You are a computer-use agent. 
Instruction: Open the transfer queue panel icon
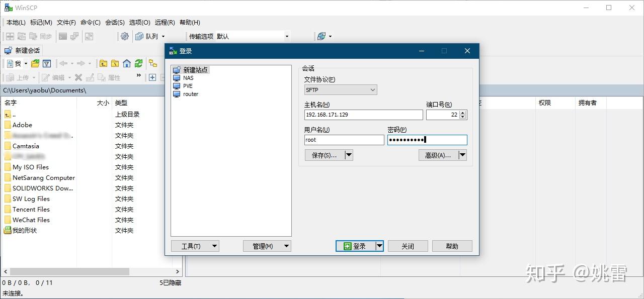point(139,36)
